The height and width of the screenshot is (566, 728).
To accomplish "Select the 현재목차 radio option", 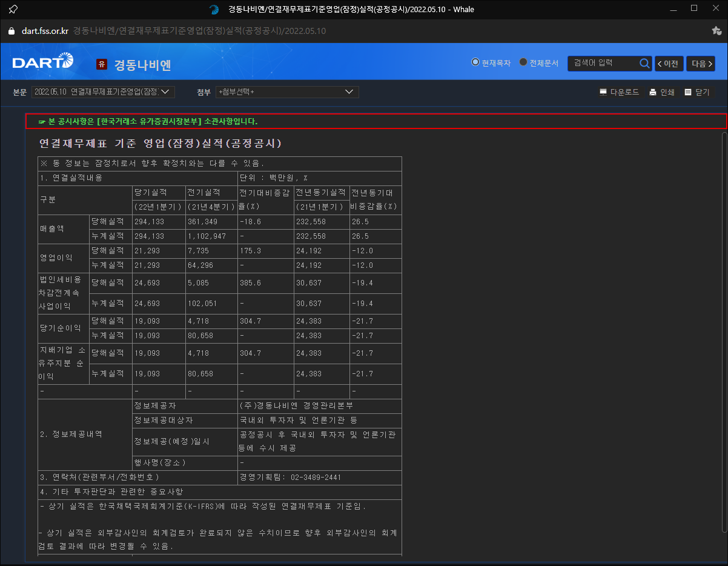I will click(475, 62).
